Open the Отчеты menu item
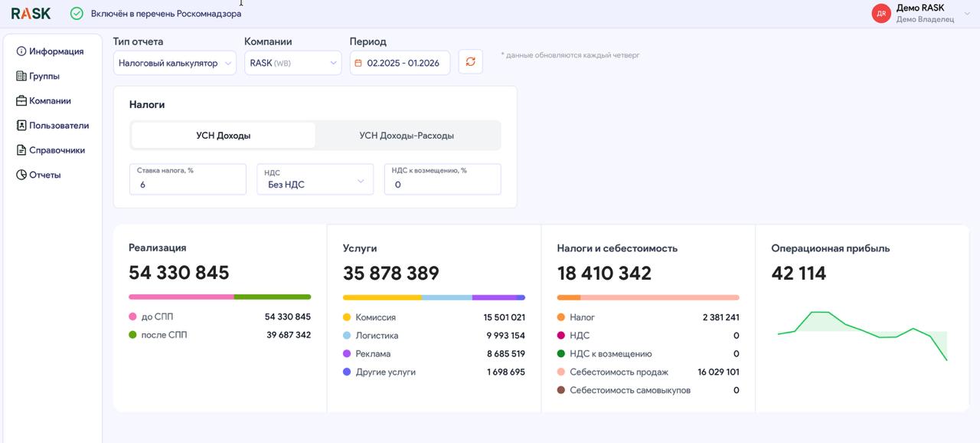This screenshot has width=980, height=443. click(x=44, y=175)
